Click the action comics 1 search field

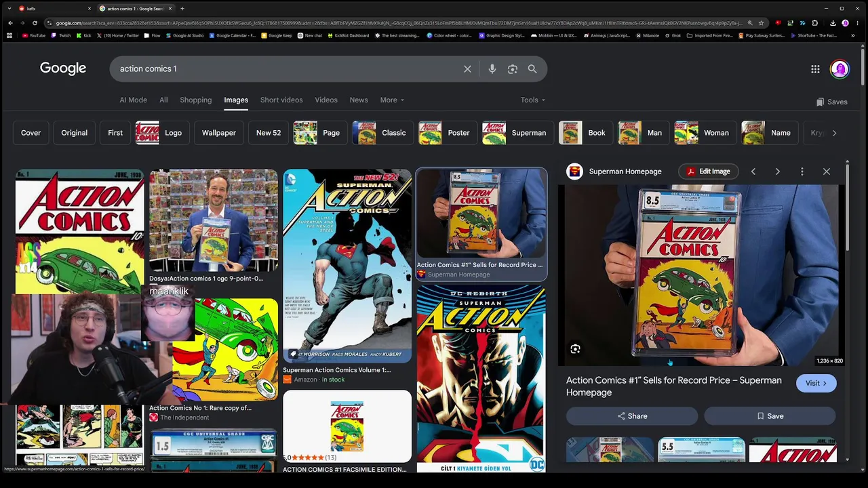(286, 68)
